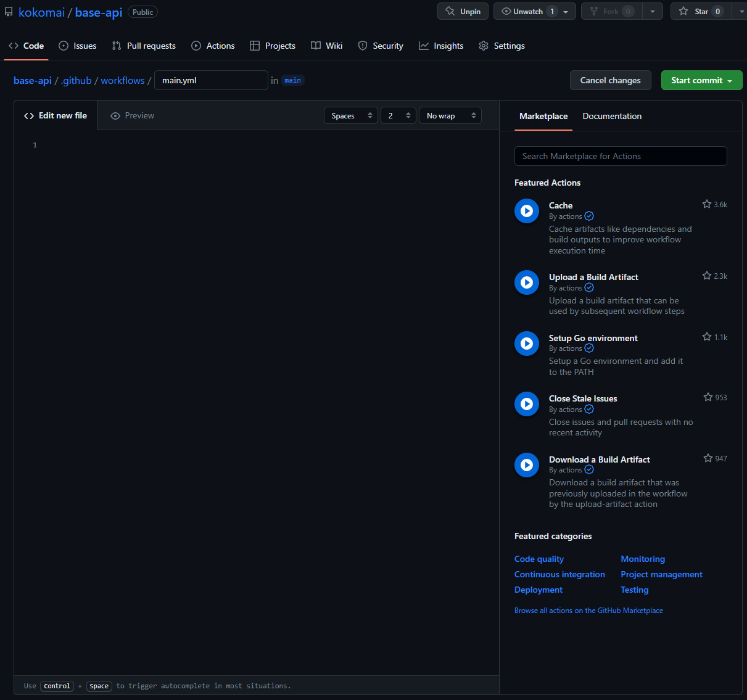Open the Code tab
This screenshot has width=747, height=700.
coord(27,46)
